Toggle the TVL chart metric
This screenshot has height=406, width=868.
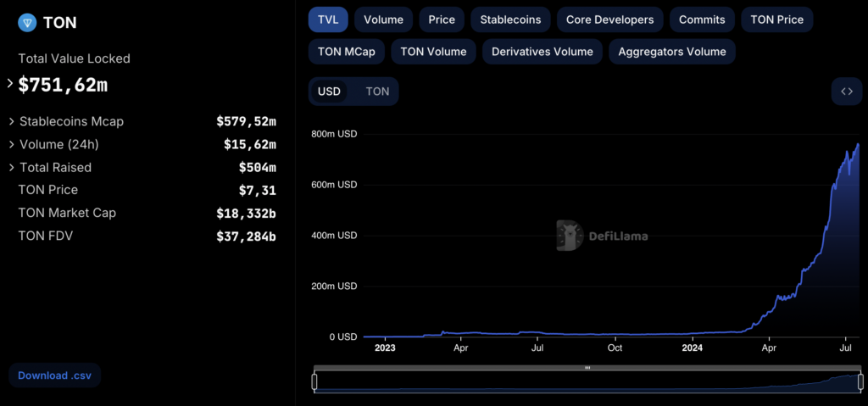pyautogui.click(x=328, y=20)
